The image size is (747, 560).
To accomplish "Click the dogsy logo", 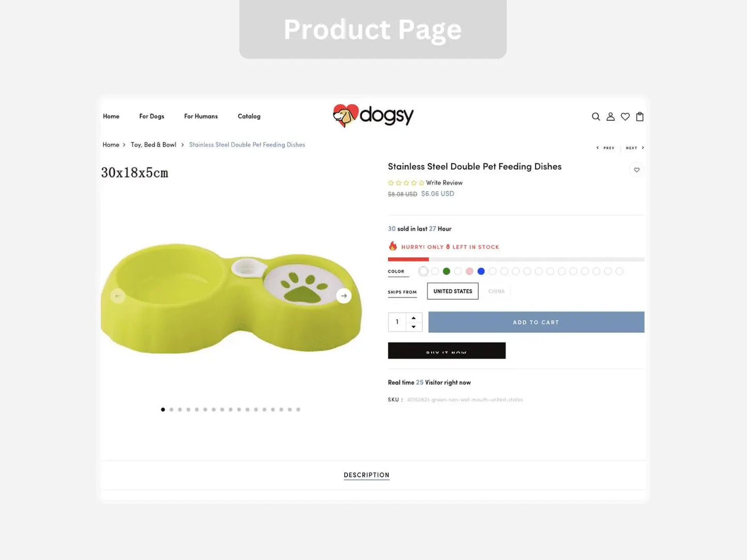I will [373, 116].
